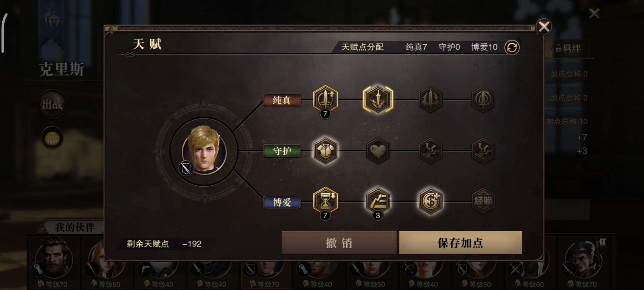
Task: Select the triple-sword lightning talent icon
Action: [x=430, y=99]
